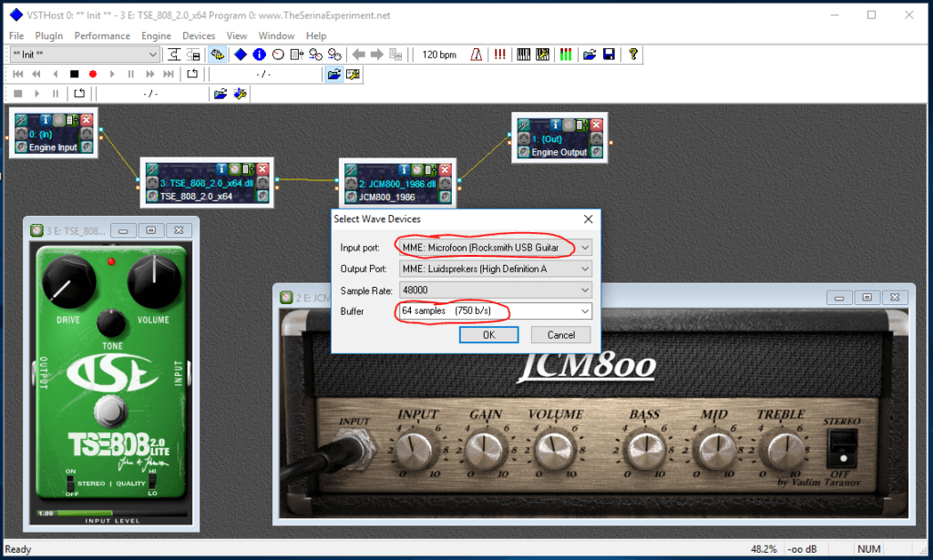Open parameter list icon on TSE_808 module
933x560 pixels.
pos(248,169)
